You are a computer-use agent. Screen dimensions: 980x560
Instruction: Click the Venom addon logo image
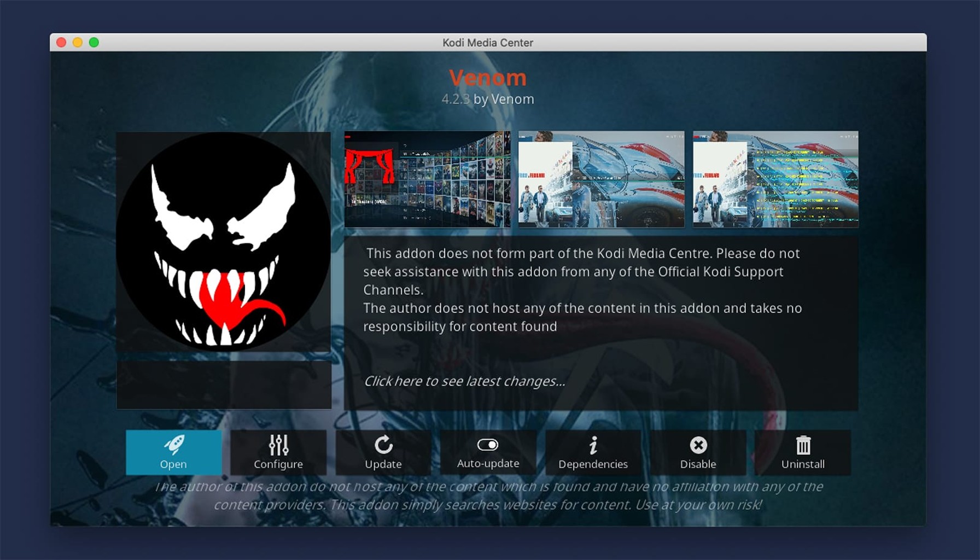224,241
